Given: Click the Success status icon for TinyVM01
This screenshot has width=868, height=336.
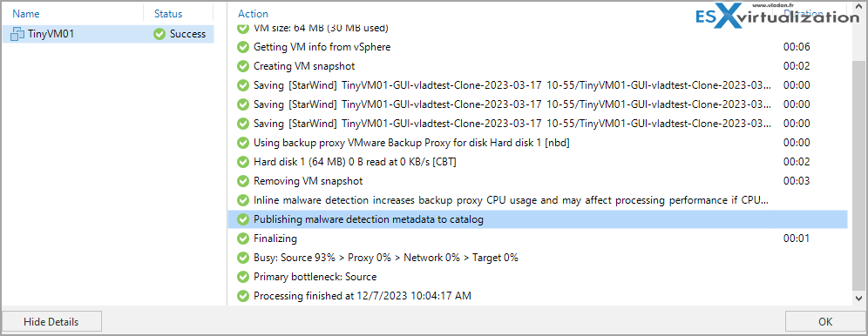Looking at the screenshot, I should click(x=159, y=34).
